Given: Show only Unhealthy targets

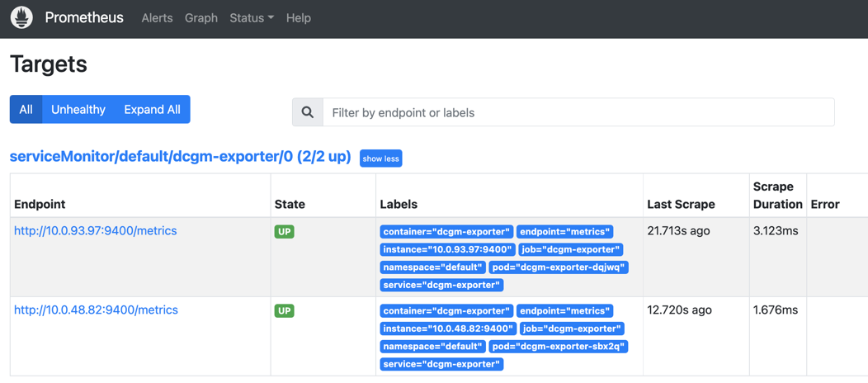Looking at the screenshot, I should click(x=78, y=110).
